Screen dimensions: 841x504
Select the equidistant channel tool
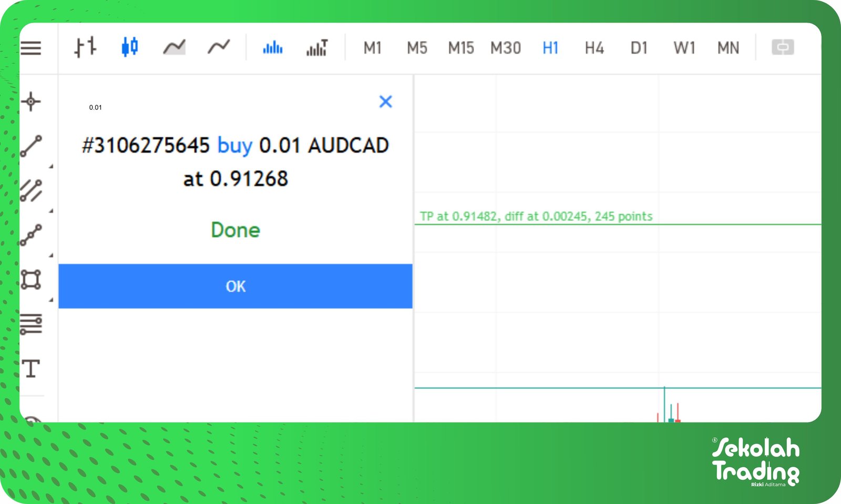(31, 191)
